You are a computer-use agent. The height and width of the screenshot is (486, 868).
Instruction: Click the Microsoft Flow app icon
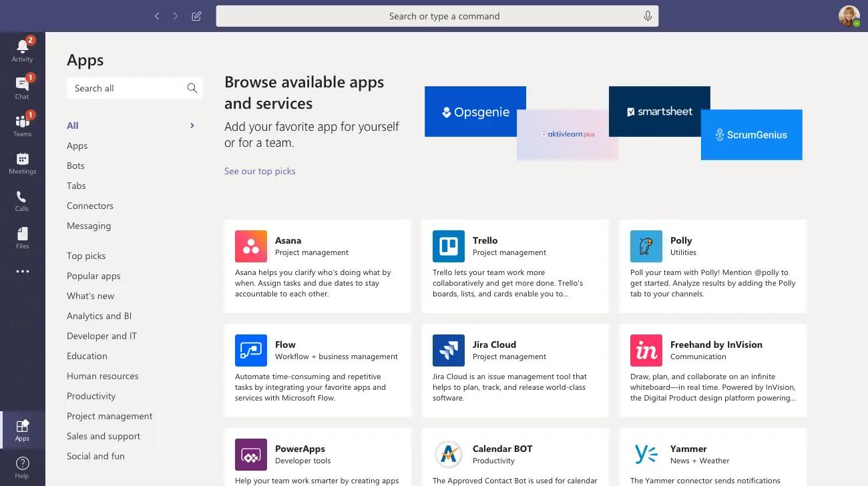[250, 350]
